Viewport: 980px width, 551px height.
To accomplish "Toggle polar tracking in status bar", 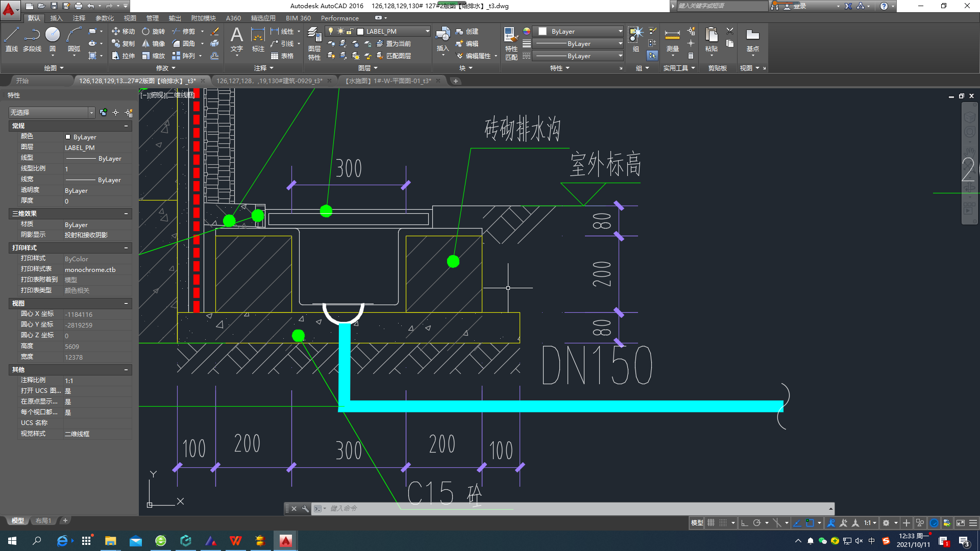I will pyautogui.click(x=757, y=523).
